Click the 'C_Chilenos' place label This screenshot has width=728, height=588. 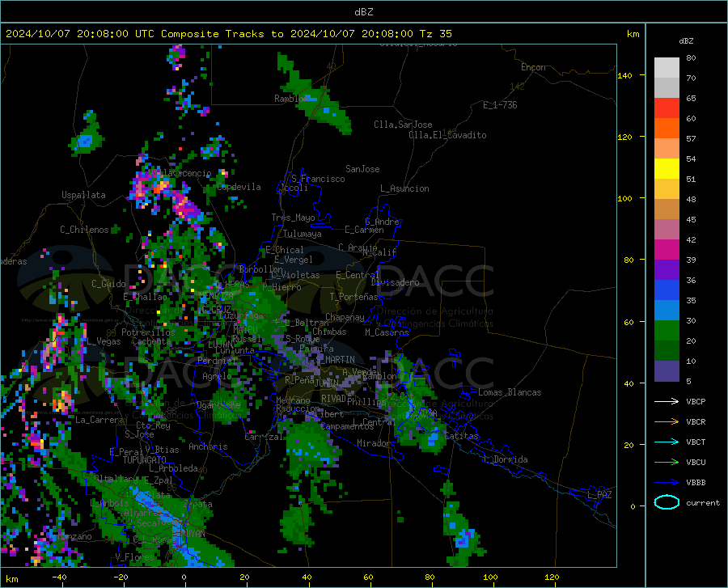tap(84, 230)
